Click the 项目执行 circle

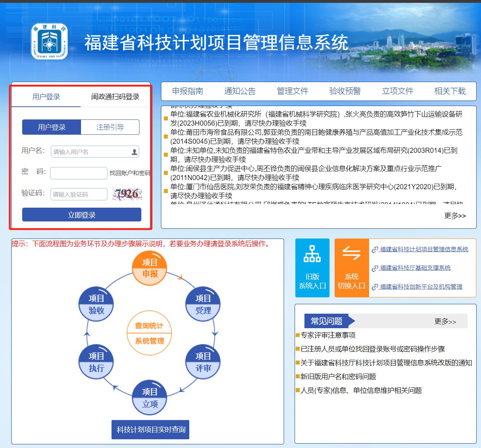pyautogui.click(x=96, y=362)
